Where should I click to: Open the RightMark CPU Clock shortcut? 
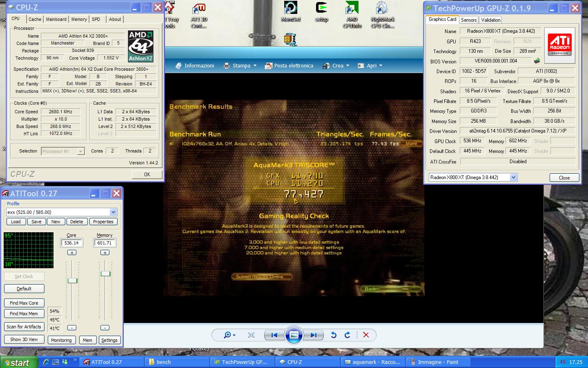[x=383, y=15]
